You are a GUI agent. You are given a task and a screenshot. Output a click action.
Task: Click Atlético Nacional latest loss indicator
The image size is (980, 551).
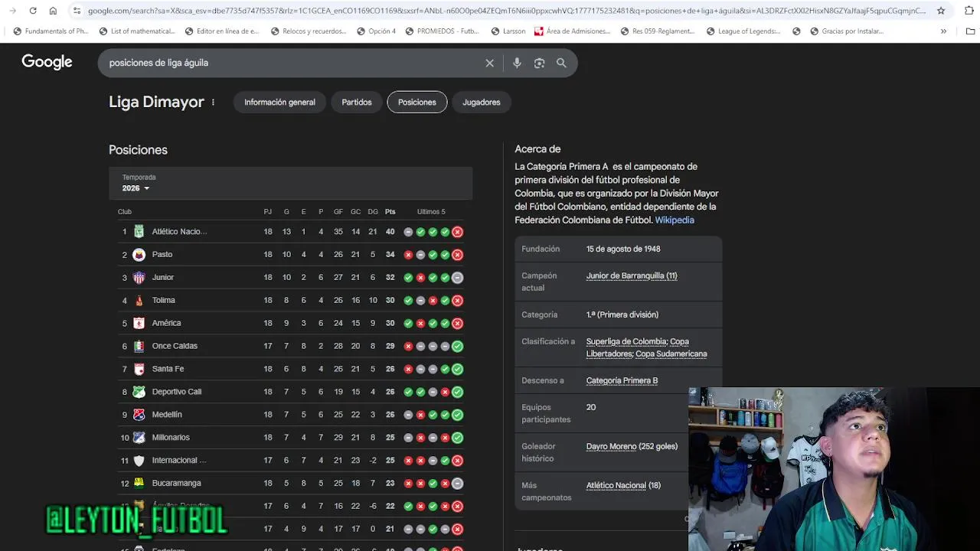(x=457, y=231)
